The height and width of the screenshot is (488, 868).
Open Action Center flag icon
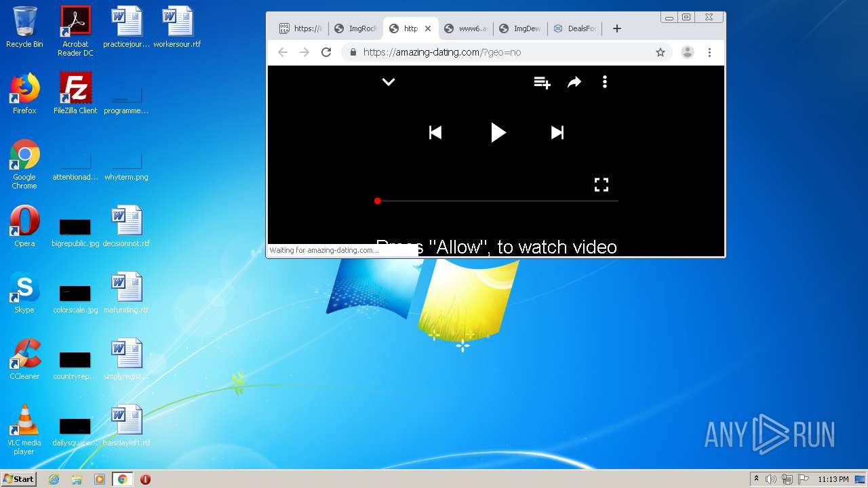pyautogui.click(x=804, y=479)
